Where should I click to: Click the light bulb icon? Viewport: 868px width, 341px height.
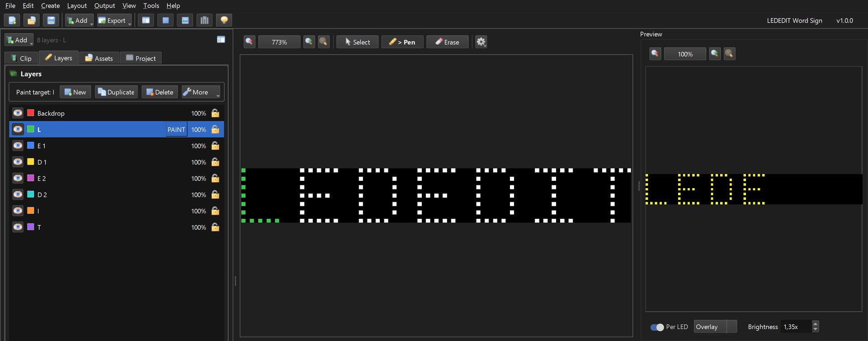[x=224, y=20]
